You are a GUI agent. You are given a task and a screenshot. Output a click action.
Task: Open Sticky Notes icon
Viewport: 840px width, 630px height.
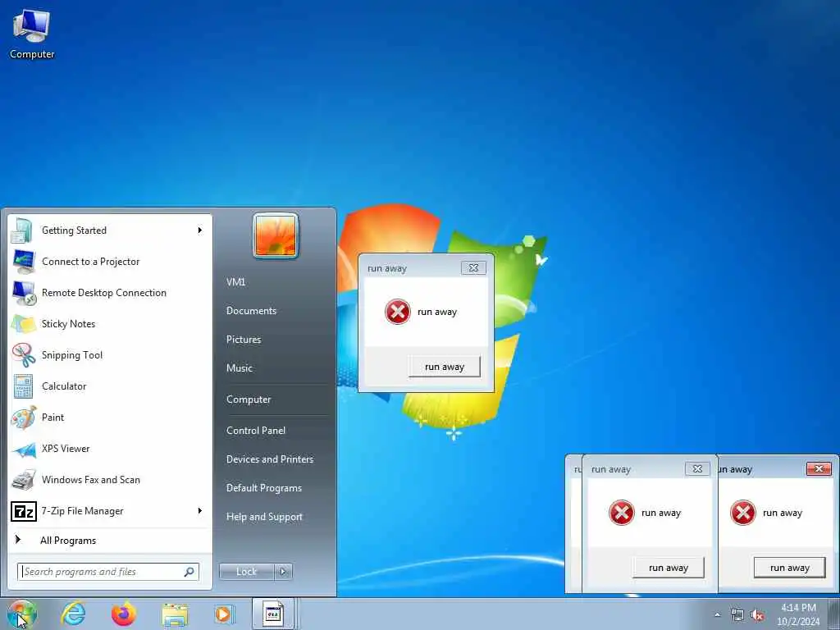[24, 324]
